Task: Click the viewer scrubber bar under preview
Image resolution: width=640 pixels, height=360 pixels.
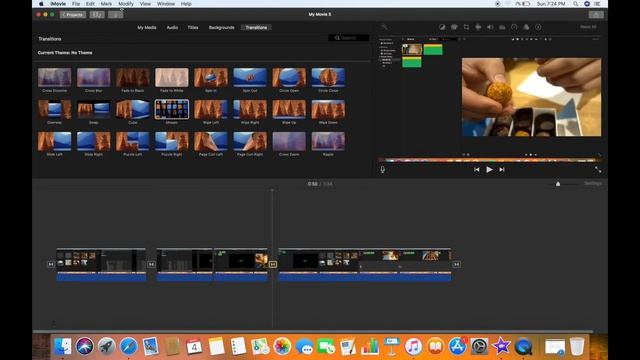Action: tap(489, 160)
